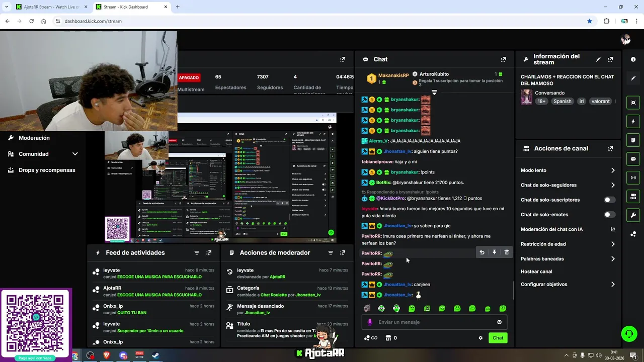644x362 pixels.
Task: Open the channel points infinity balance
Action: point(371,338)
